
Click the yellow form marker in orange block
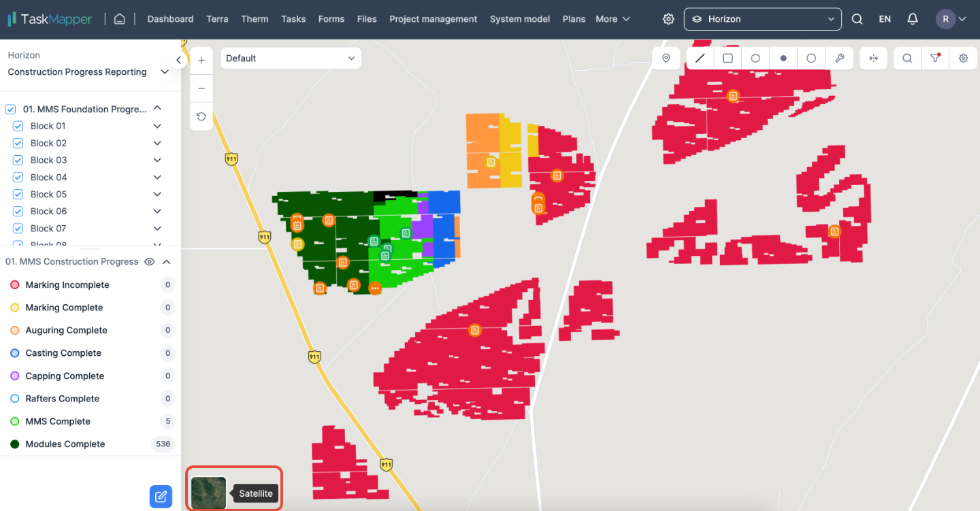491,163
